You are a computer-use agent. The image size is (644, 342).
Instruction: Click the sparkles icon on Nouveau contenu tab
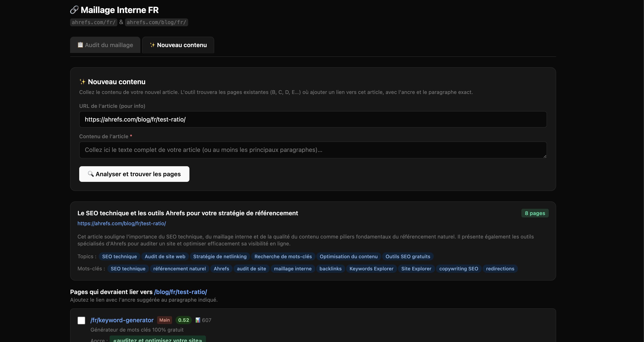[152, 45]
